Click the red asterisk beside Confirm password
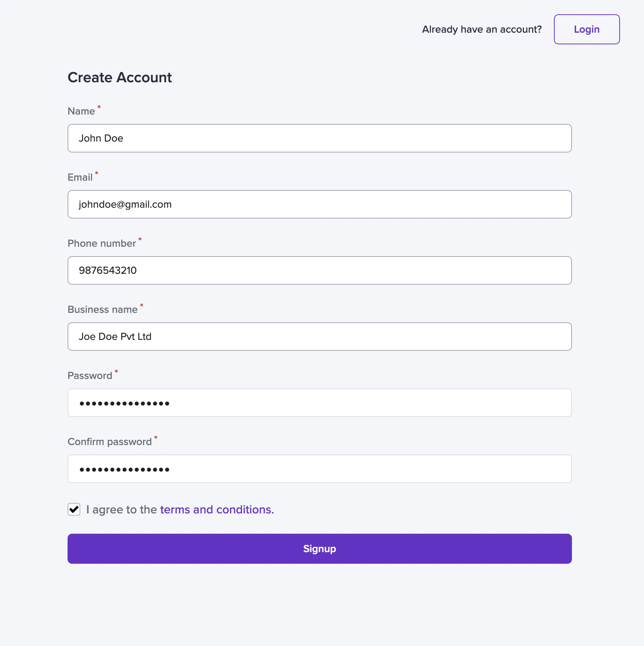 [x=156, y=438]
